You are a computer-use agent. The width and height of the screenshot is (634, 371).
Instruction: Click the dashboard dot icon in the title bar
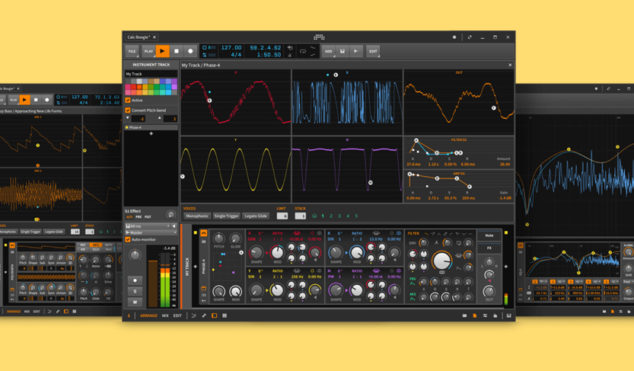point(454,37)
